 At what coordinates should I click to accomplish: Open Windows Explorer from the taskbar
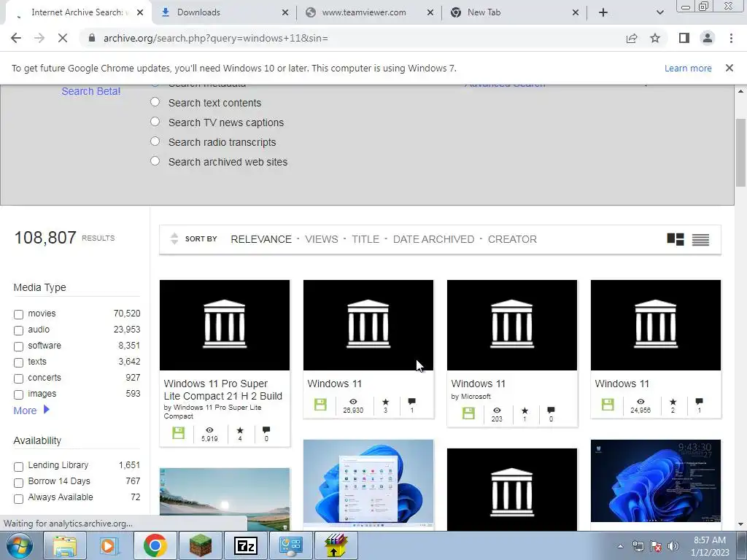coord(65,545)
